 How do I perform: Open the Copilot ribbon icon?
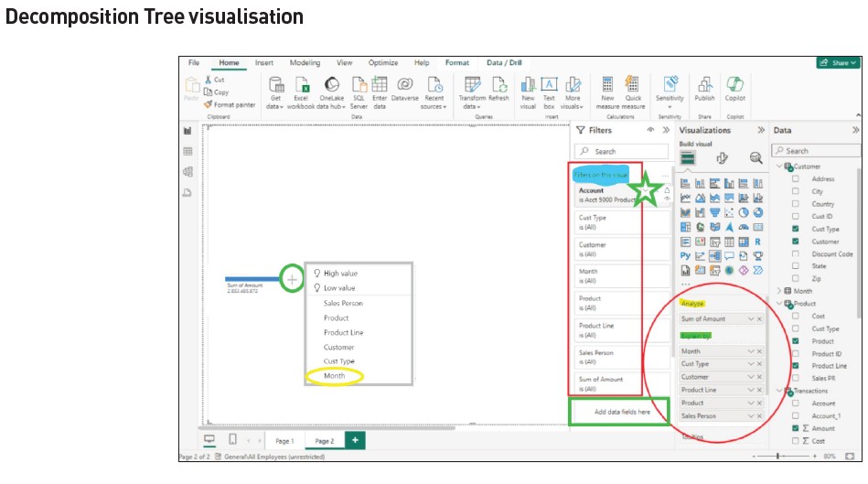(x=734, y=85)
